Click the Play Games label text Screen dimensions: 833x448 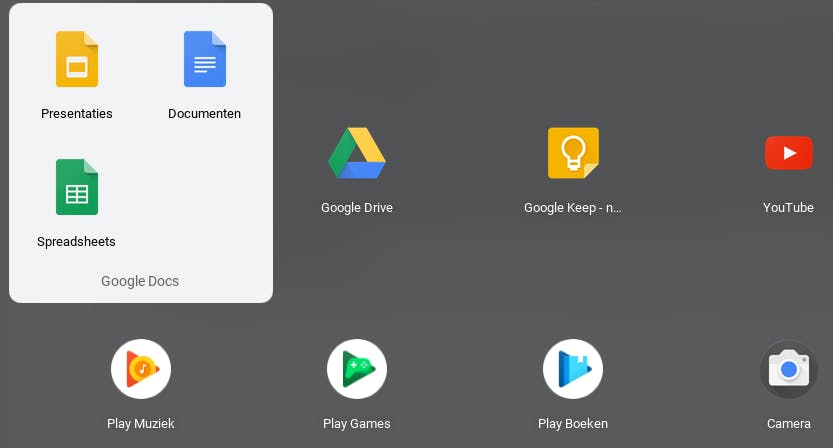point(357,424)
